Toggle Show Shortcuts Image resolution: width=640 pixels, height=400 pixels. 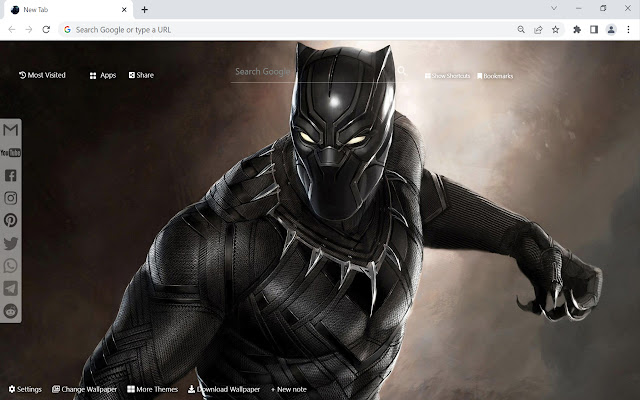[x=447, y=76]
